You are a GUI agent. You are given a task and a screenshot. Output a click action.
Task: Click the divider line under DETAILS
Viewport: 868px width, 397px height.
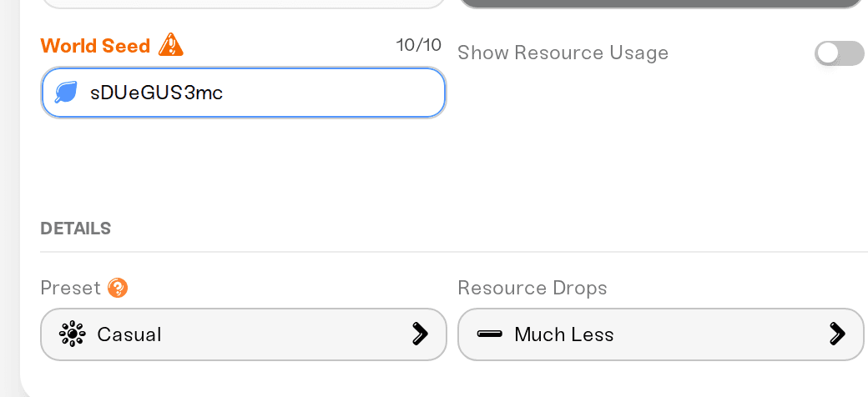[x=454, y=252]
